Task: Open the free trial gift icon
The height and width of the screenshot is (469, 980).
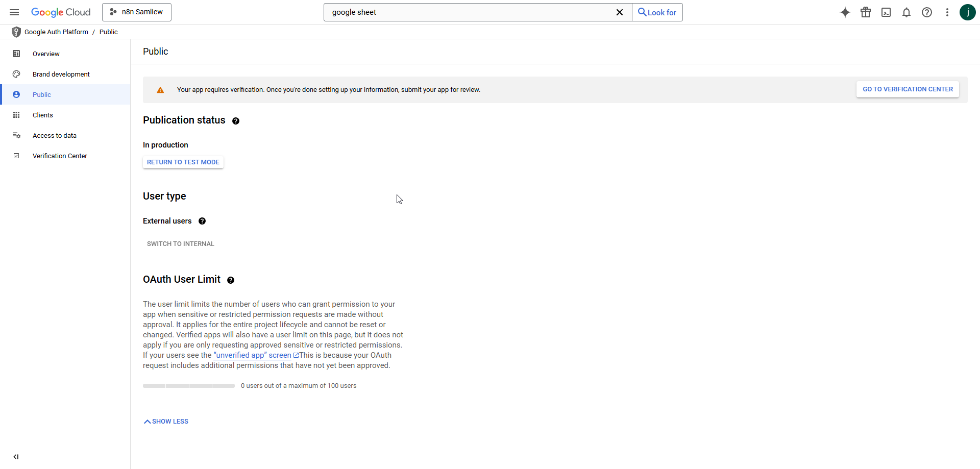Action: pos(866,12)
